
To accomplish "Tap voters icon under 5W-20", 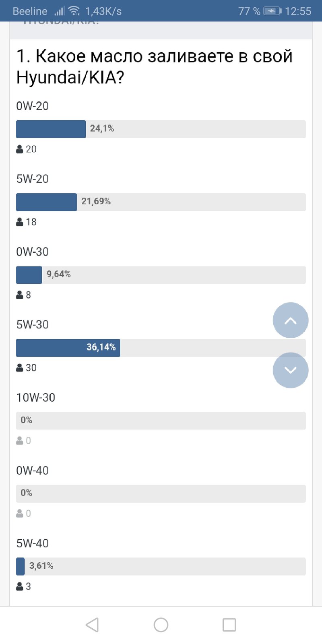I will coord(20,222).
